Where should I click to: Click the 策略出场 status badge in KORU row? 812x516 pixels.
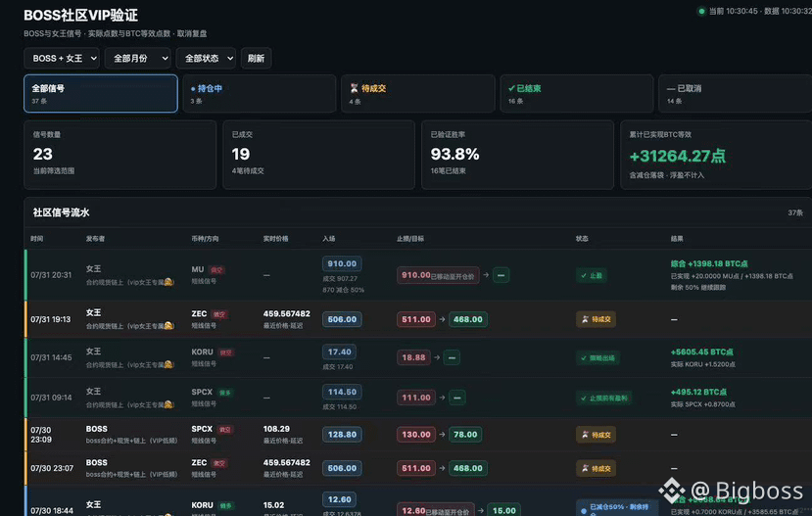tap(598, 358)
